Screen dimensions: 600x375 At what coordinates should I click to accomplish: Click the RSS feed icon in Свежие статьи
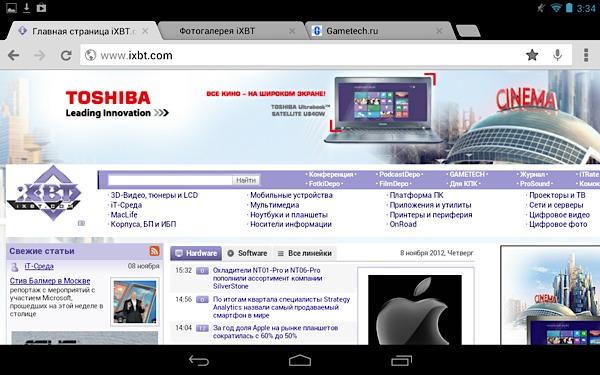click(155, 251)
